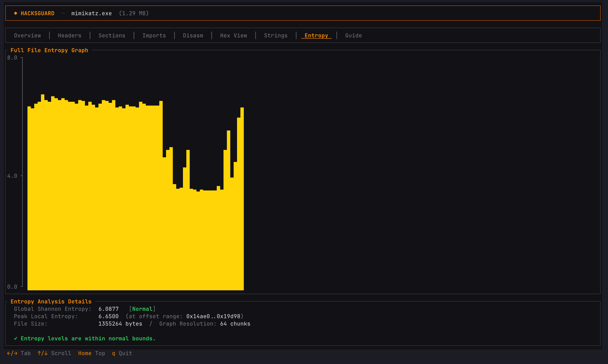Click the q key hint
Screen dimensions: 608x364
(114, 353)
